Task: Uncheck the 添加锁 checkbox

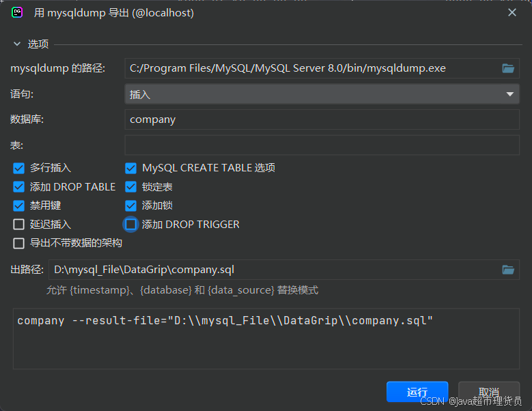Action: pyautogui.click(x=130, y=205)
